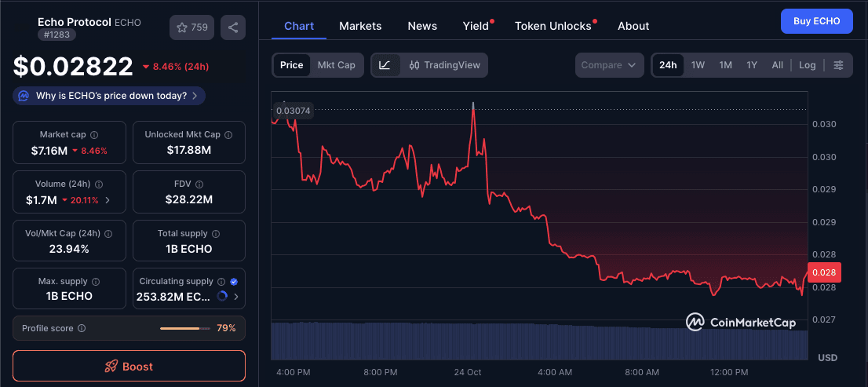The image size is (868, 387).
Task: Expand Circulating supply details chevron
Action: coord(236,297)
